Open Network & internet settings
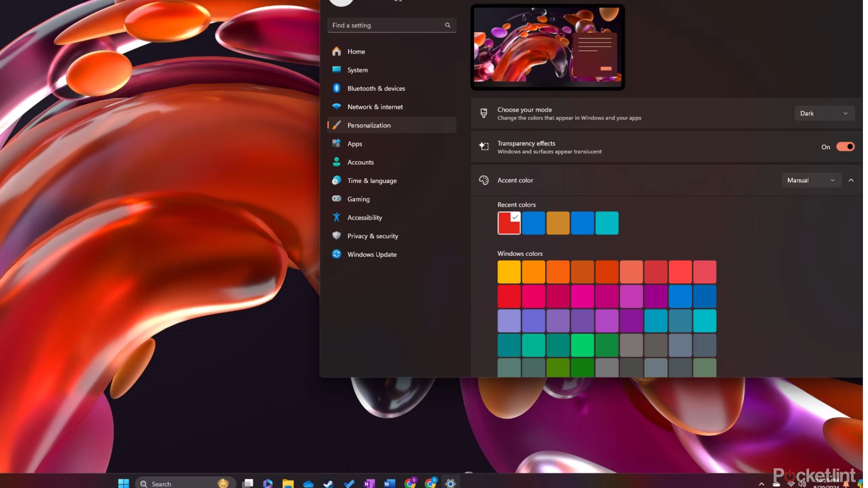The image size is (868, 488). 375,107
